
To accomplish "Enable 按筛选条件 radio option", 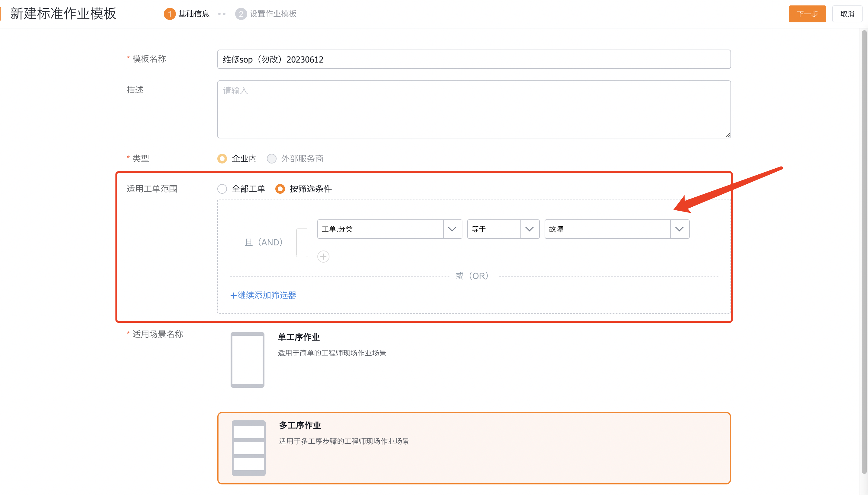I will click(280, 189).
